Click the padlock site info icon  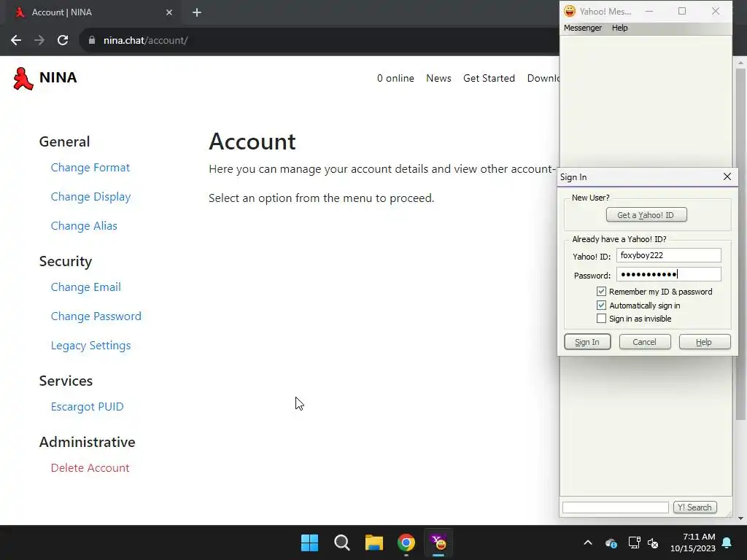91,41
